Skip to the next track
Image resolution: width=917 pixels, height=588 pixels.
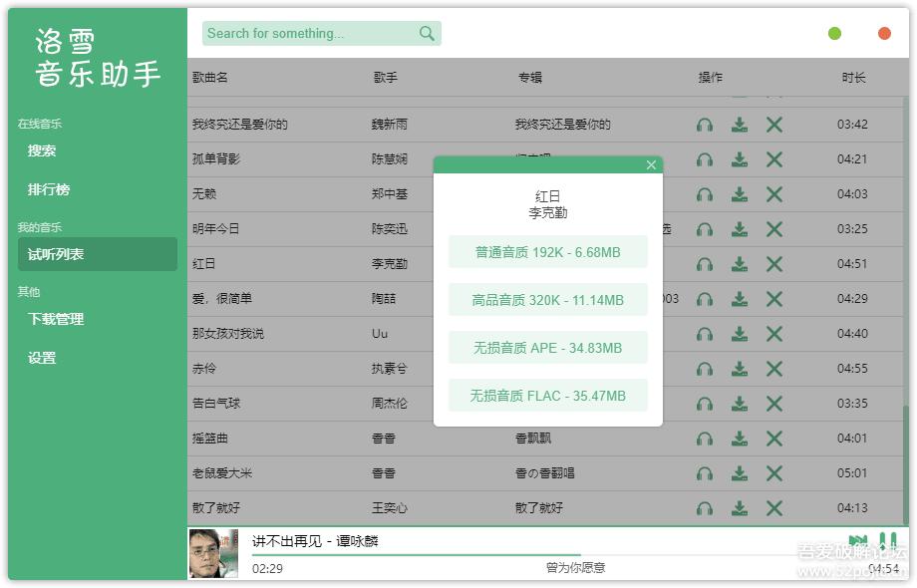point(857,541)
